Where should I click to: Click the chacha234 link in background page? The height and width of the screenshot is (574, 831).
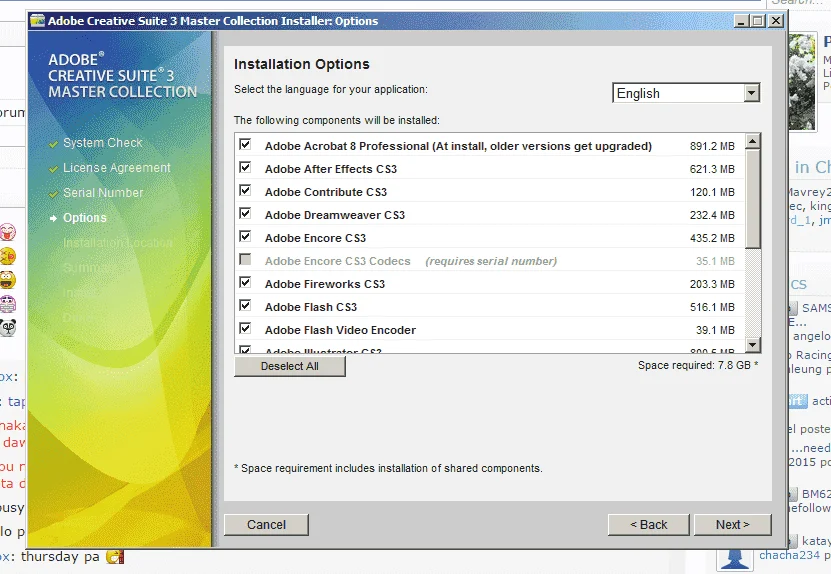[x=789, y=555]
